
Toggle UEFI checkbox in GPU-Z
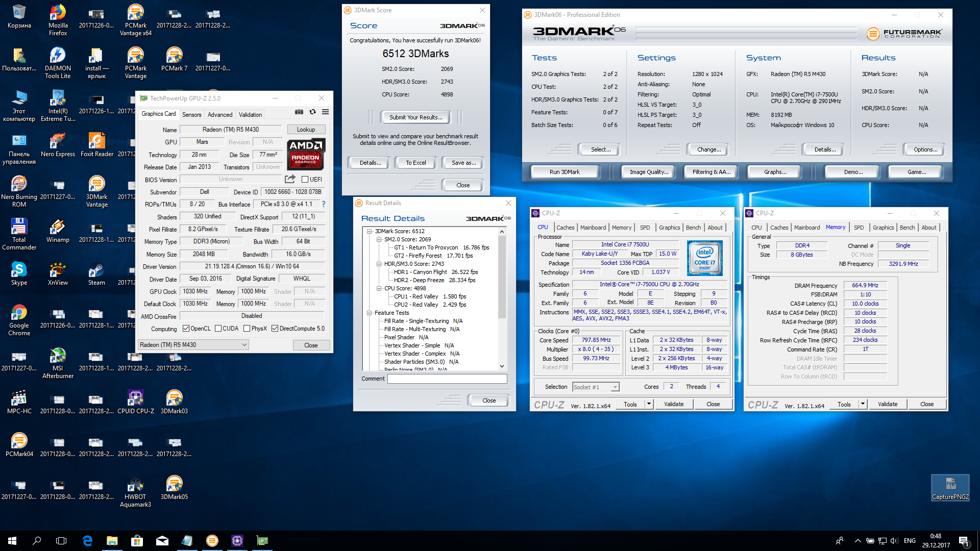tap(305, 180)
